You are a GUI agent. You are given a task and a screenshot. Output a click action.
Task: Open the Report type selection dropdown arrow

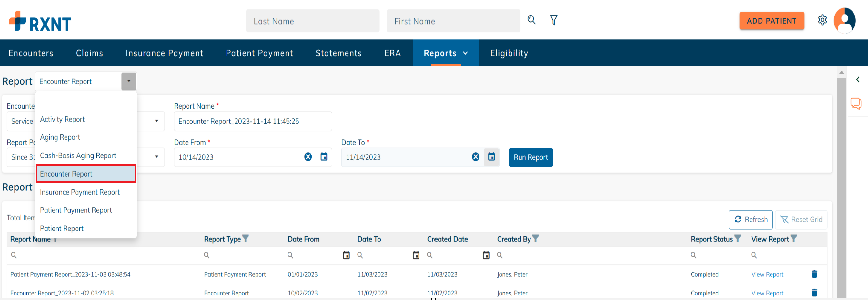(x=129, y=81)
